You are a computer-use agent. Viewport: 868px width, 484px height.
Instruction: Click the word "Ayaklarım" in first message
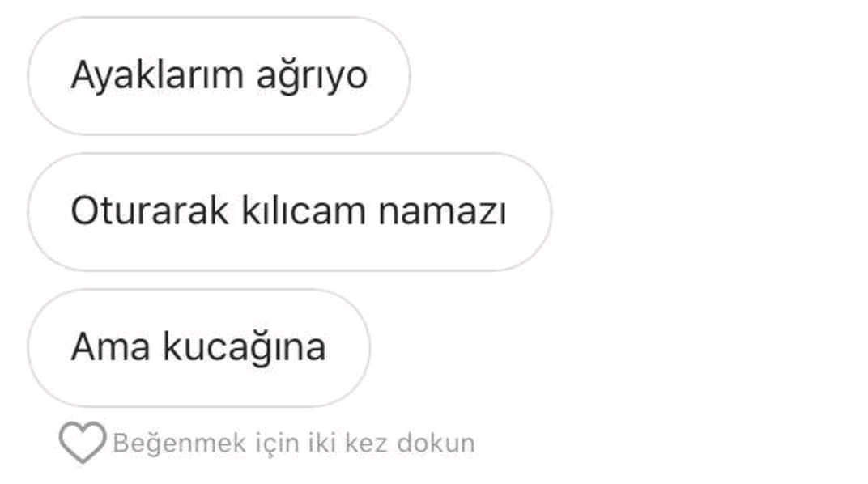coord(157,76)
